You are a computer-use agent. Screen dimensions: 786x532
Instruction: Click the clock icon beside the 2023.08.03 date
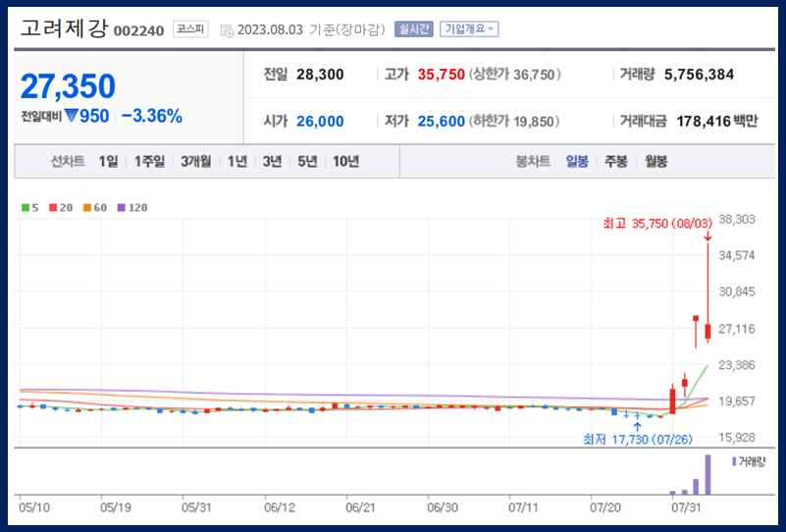tap(227, 30)
